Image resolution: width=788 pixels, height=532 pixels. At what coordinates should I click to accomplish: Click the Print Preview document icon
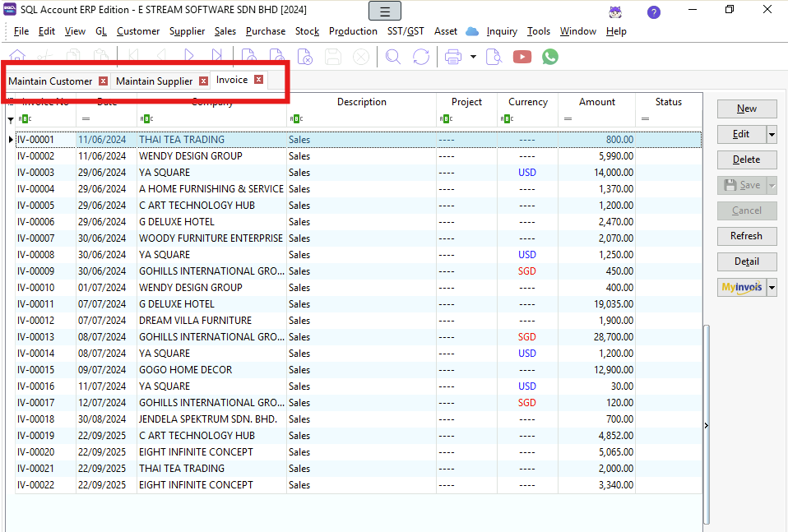point(494,57)
